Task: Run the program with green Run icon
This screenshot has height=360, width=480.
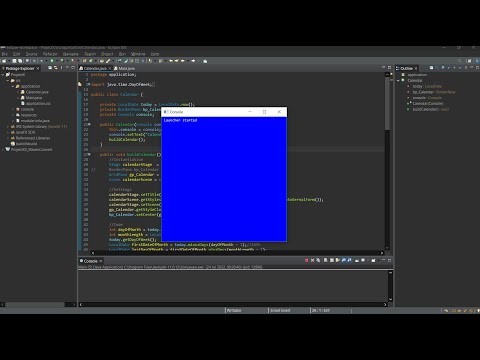Action: pos(52,61)
